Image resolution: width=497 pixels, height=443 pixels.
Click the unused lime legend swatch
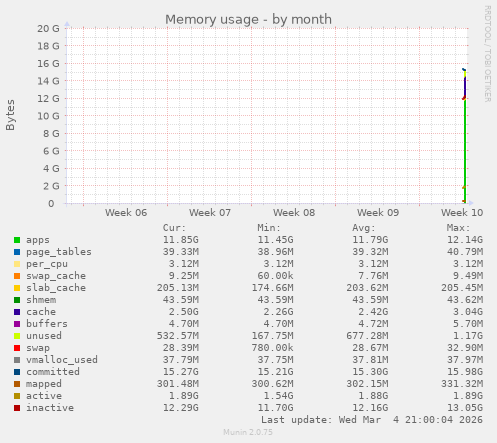pyautogui.click(x=17, y=336)
